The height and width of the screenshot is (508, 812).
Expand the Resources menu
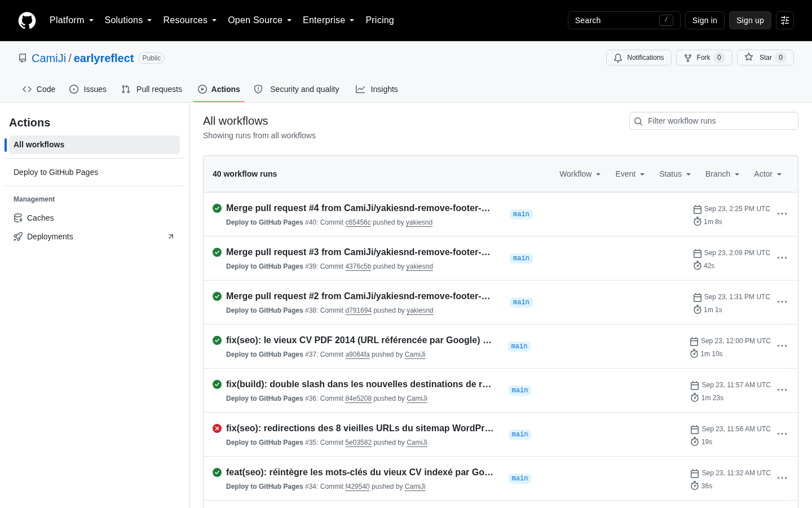[190, 20]
